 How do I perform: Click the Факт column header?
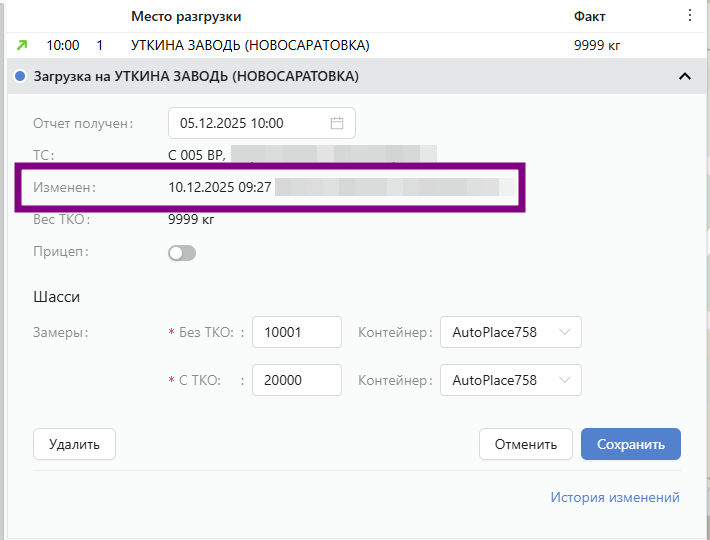(x=589, y=17)
